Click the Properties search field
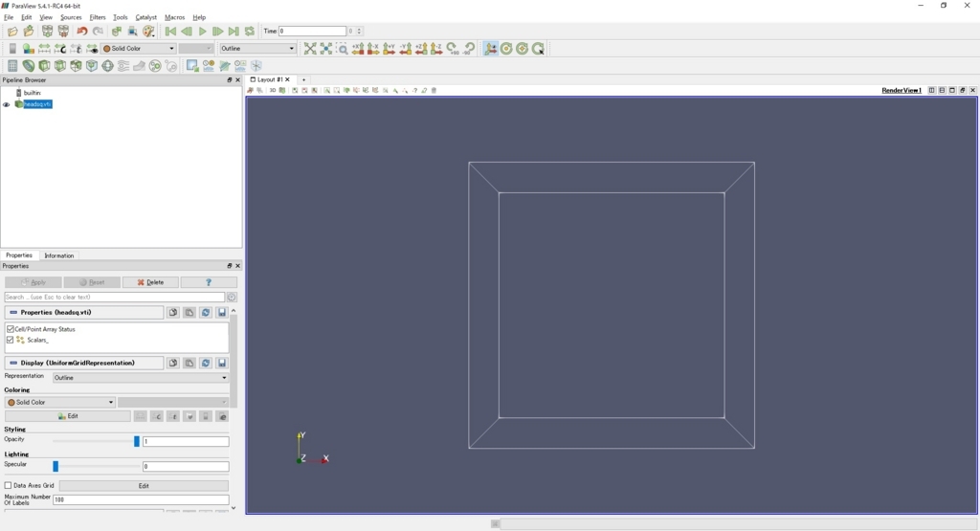Viewport: 980px width, 531px height. 115,298
